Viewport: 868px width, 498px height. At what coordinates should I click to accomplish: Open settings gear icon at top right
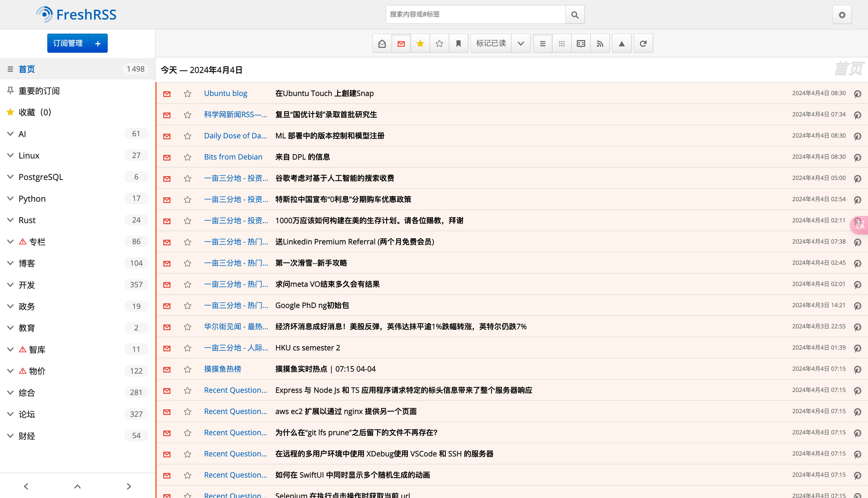click(x=842, y=15)
